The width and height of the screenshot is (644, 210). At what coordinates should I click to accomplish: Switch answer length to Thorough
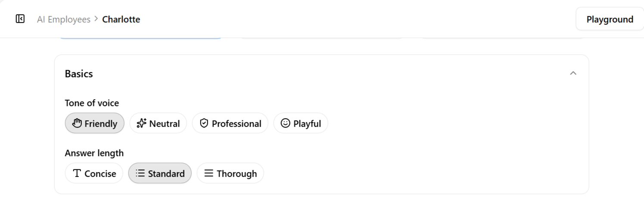click(230, 173)
